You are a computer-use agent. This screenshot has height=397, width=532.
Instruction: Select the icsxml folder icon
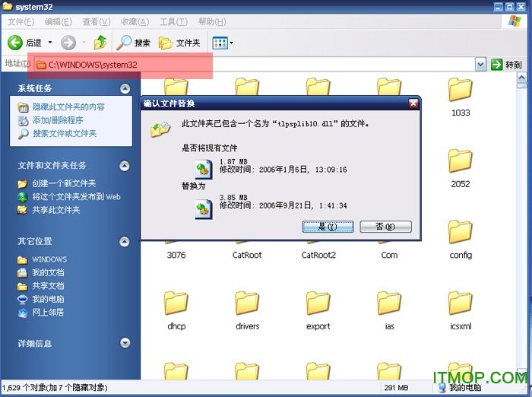(x=460, y=303)
